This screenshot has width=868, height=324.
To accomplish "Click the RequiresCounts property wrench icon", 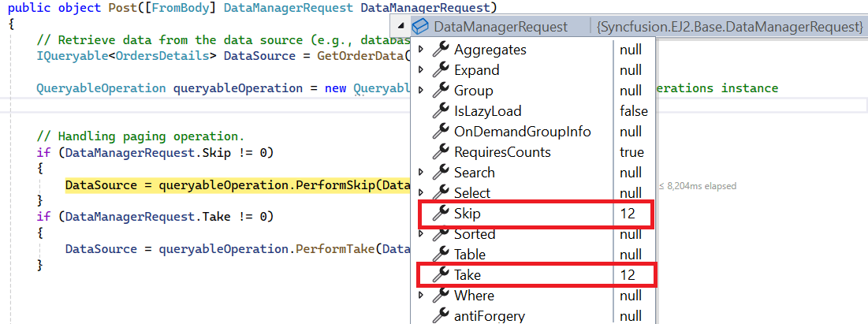I will pos(441,152).
